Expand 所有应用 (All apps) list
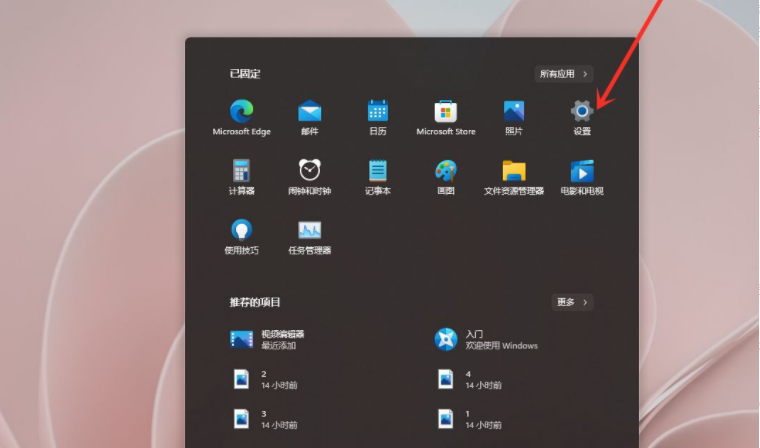The width and height of the screenshot is (760, 448). click(x=565, y=74)
